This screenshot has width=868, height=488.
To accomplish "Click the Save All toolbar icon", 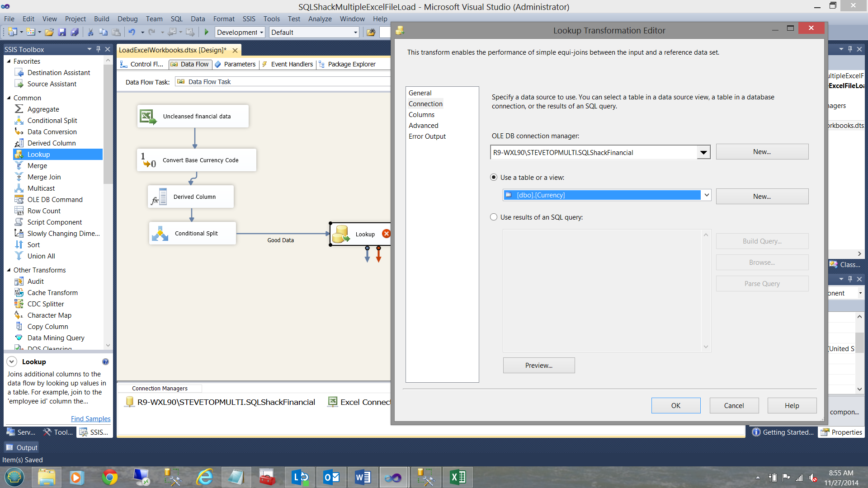I will 75,32.
